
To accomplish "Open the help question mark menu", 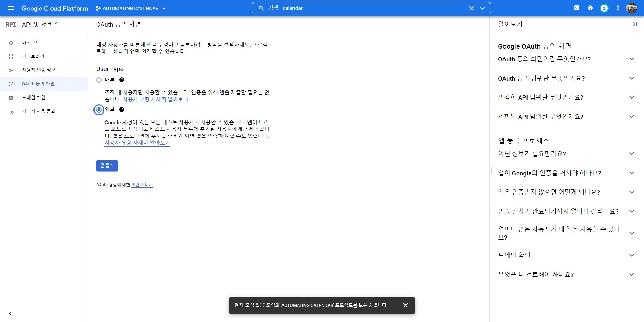I will coord(590,8).
